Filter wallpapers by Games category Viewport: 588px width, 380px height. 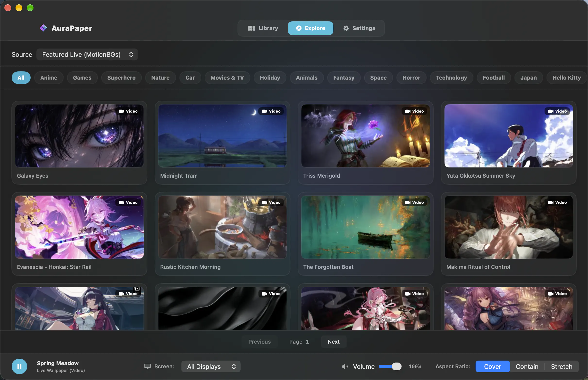point(82,78)
